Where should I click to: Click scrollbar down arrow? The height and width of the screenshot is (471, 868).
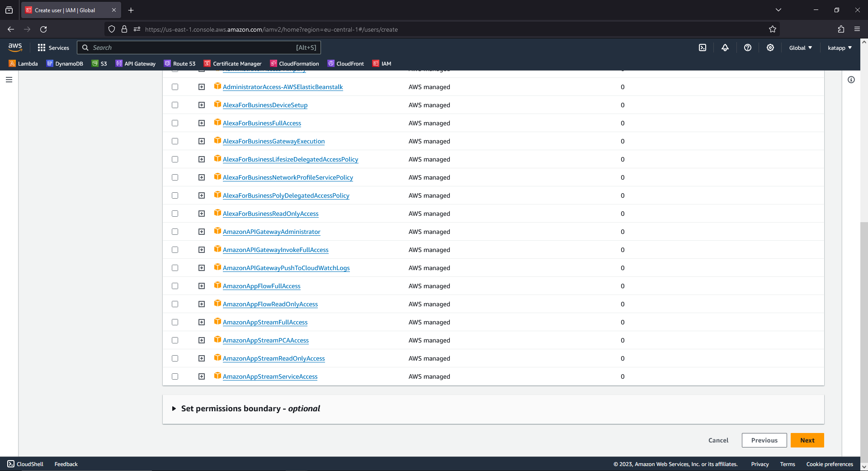click(x=864, y=466)
